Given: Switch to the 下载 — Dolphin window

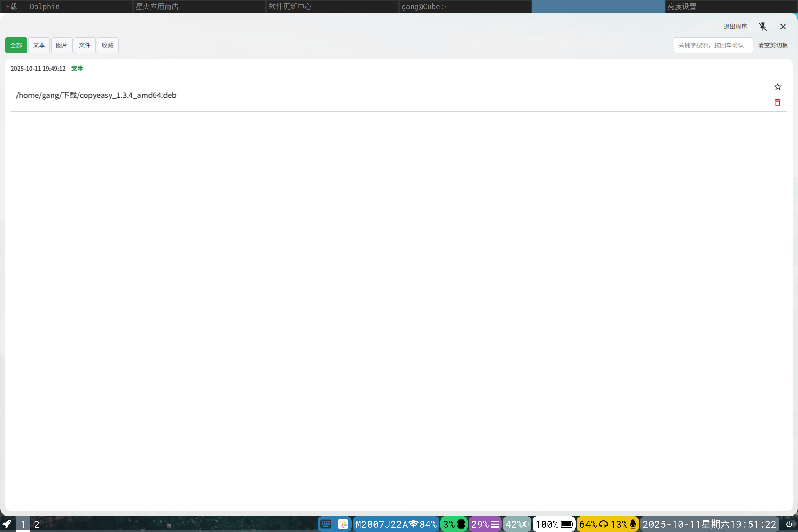Looking at the screenshot, I should click(66, 6).
